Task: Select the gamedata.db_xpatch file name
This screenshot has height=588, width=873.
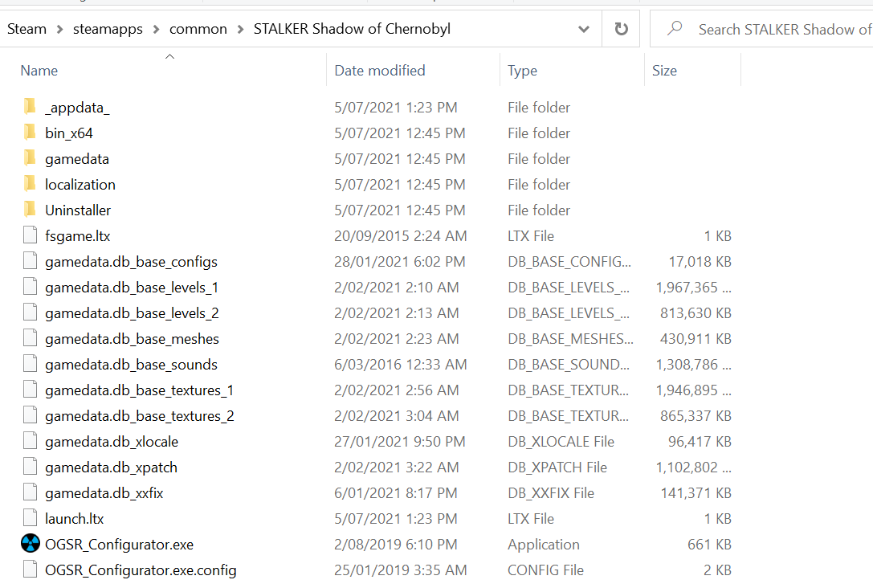Action: click(112, 468)
